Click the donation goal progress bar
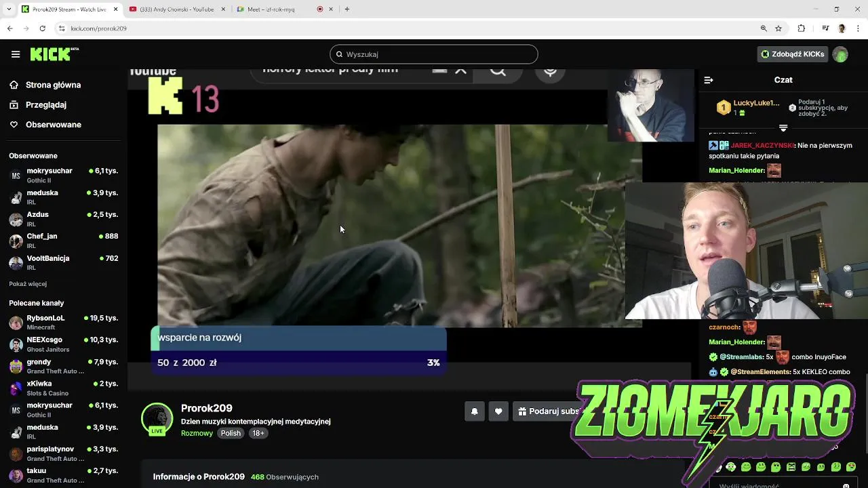 pos(298,350)
